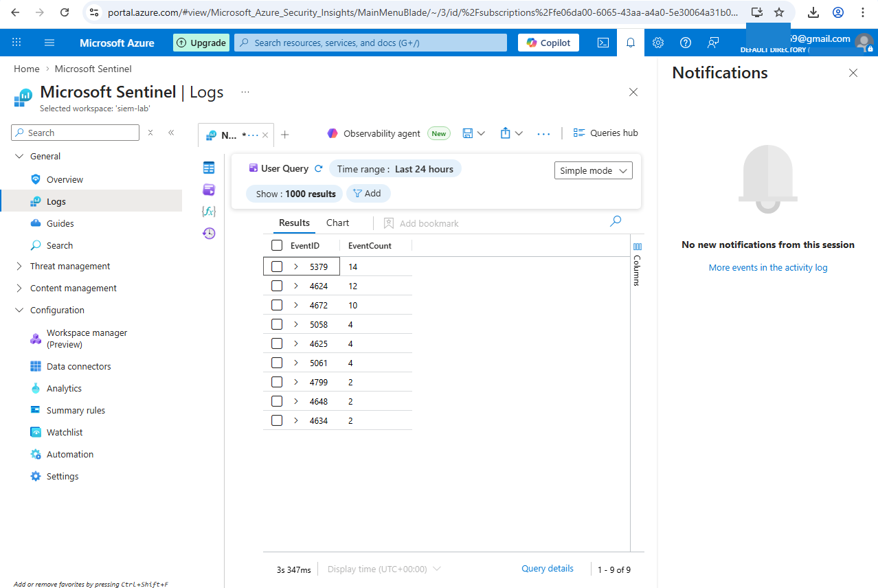Click the Query details link
The image size is (878, 588).
pyautogui.click(x=547, y=568)
